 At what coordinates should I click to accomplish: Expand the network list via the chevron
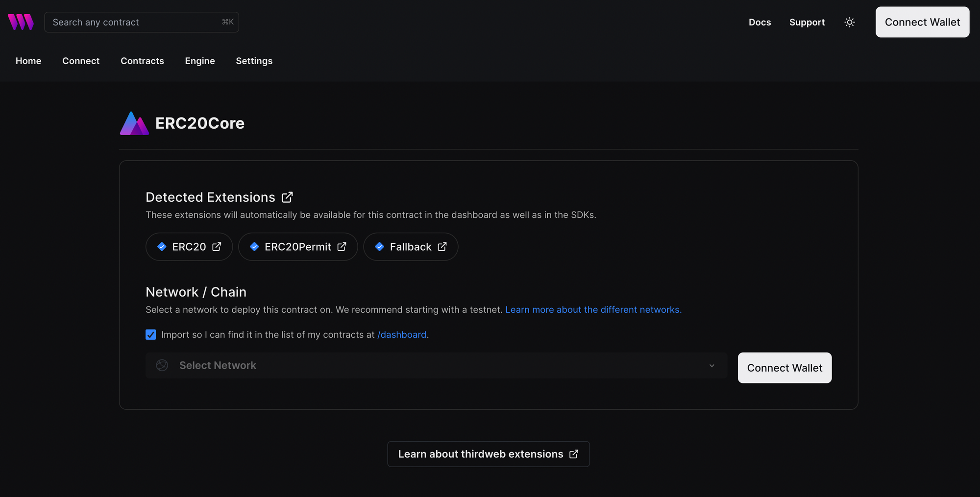click(x=712, y=365)
